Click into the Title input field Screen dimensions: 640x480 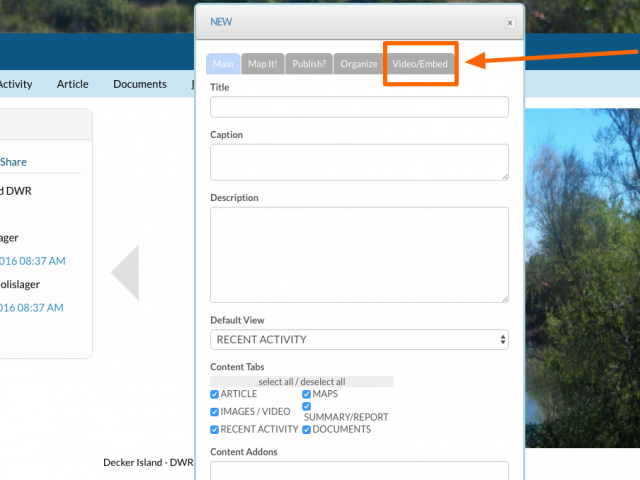pyautogui.click(x=359, y=107)
